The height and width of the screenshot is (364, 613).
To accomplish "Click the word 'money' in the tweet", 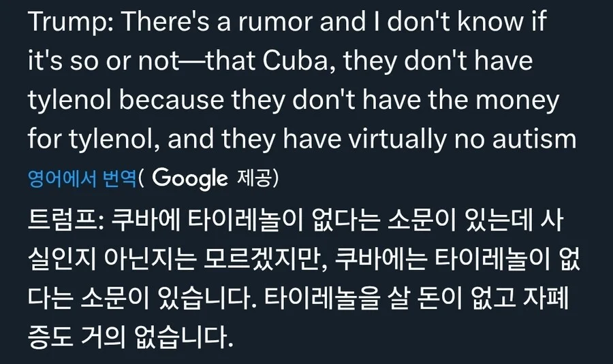I will coord(517,101).
